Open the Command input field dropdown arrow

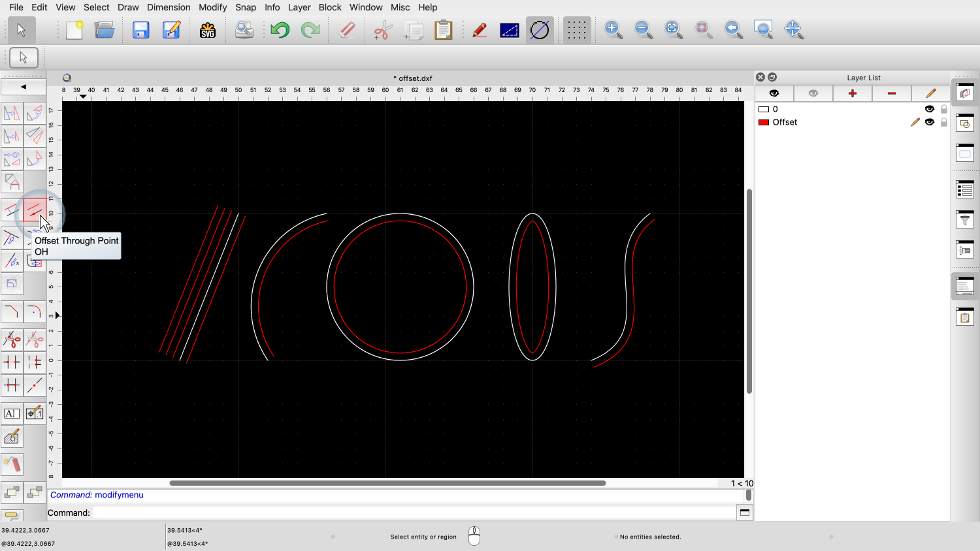coord(744,512)
